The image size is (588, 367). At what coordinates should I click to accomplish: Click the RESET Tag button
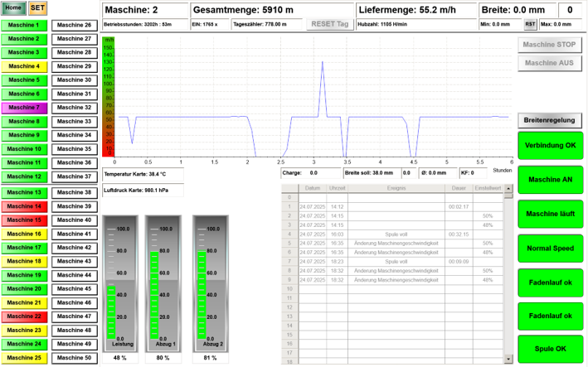329,24
